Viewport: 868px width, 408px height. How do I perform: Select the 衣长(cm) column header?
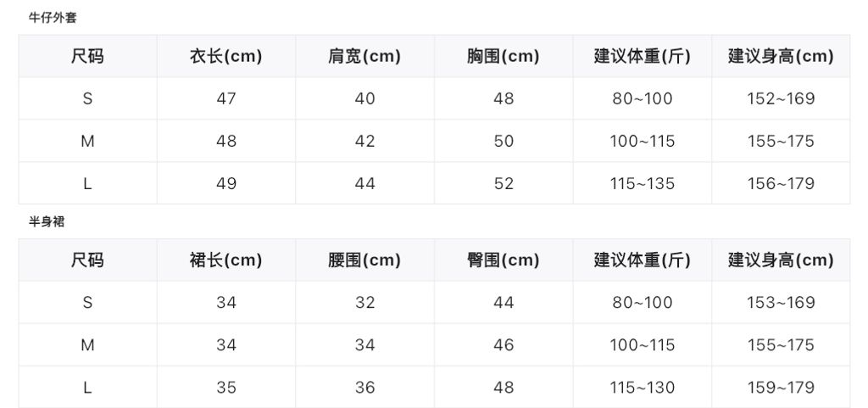pyautogui.click(x=225, y=57)
